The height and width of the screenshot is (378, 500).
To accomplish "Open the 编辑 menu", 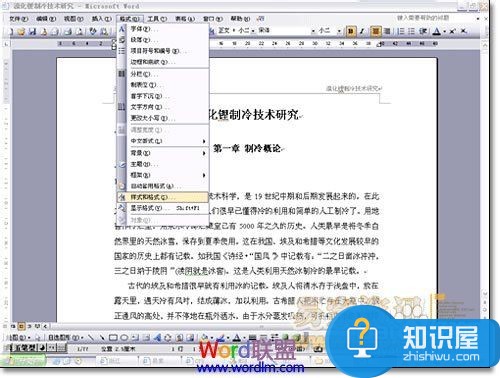I will (46, 19).
